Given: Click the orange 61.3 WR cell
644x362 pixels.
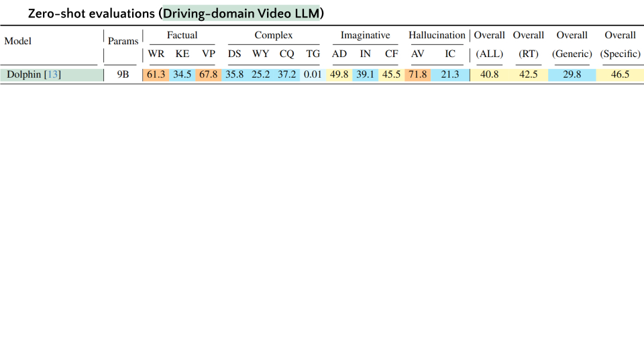Looking at the screenshot, I should pos(156,74).
